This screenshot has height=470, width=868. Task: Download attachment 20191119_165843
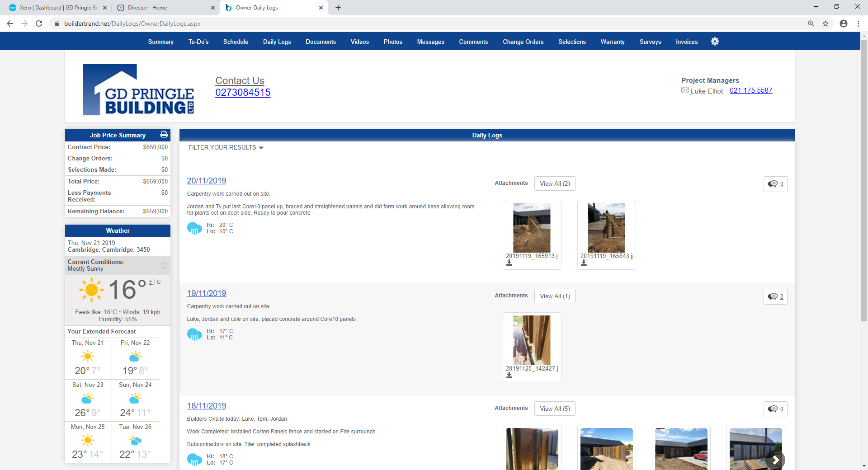pos(584,263)
